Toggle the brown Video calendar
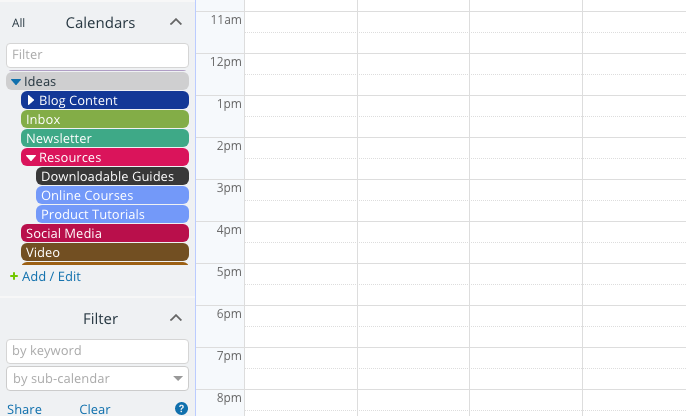Viewport: 686px width, 416px height. [105, 252]
